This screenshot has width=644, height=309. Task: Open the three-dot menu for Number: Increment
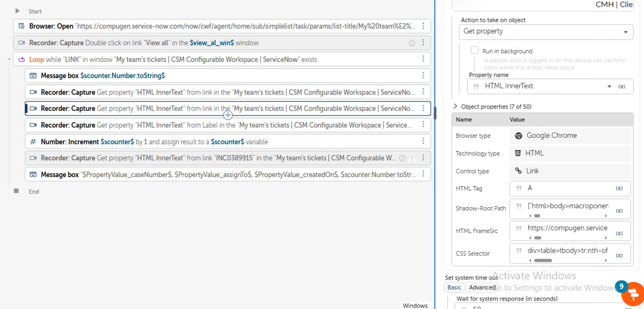(x=423, y=141)
